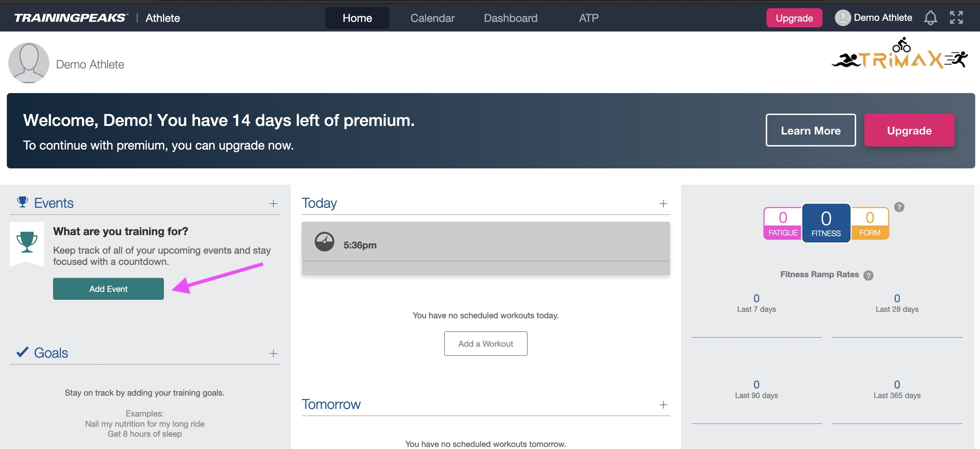Viewport: 980px width, 449px height.
Task: Click the time gauge icon at 5:36pm
Action: [324, 242]
